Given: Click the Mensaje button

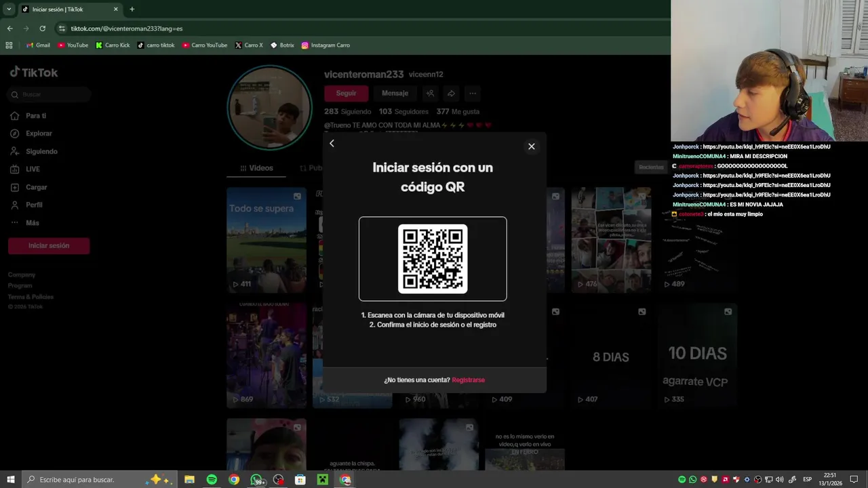Looking at the screenshot, I should click(x=395, y=94).
